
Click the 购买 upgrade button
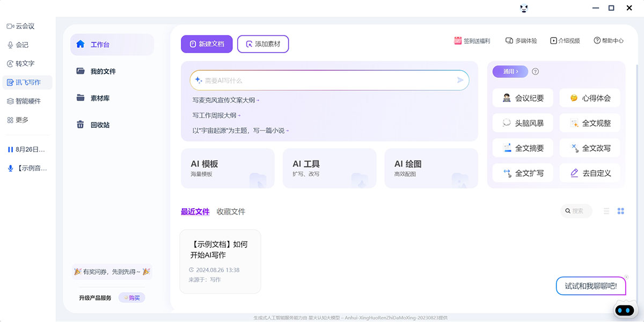[131, 298]
